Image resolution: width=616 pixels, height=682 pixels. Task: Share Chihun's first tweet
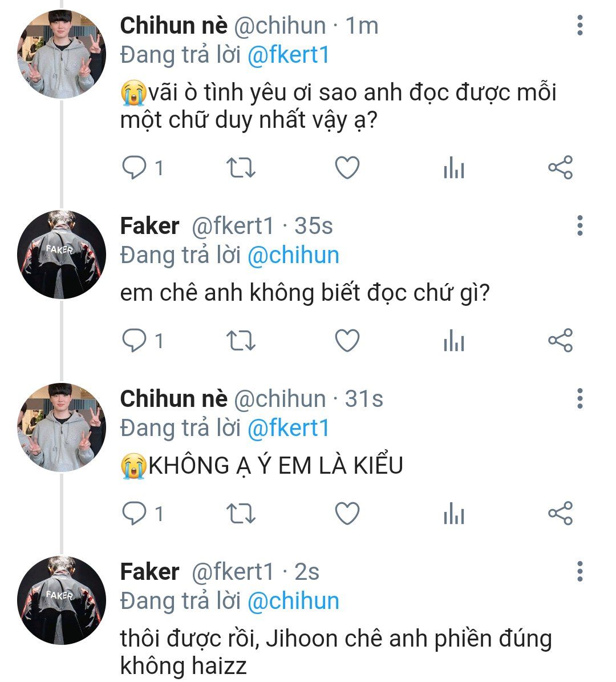tap(560, 168)
